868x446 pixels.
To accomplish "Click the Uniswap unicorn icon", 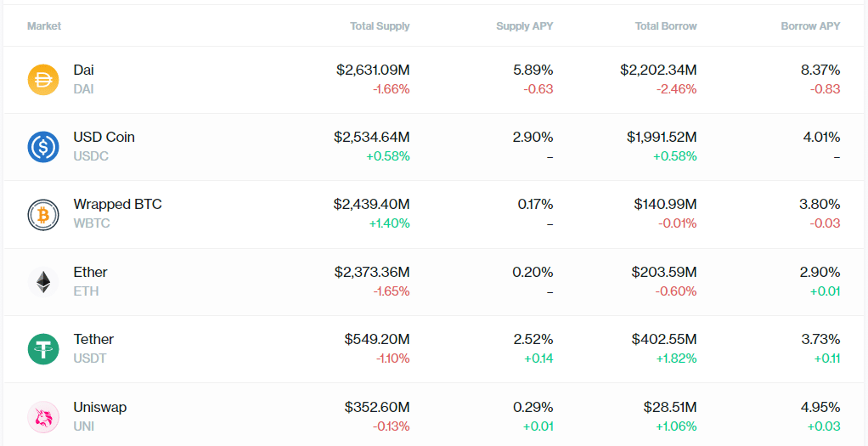I will click(x=43, y=417).
